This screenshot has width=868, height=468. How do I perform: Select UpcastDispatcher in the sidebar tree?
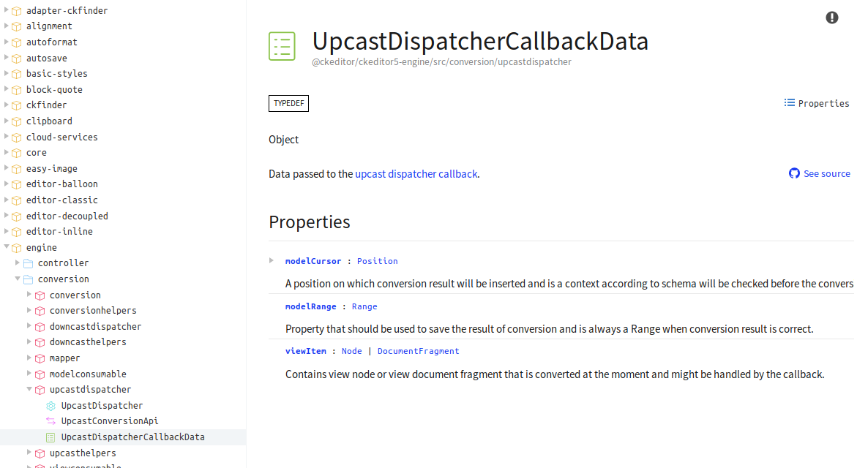coord(102,405)
